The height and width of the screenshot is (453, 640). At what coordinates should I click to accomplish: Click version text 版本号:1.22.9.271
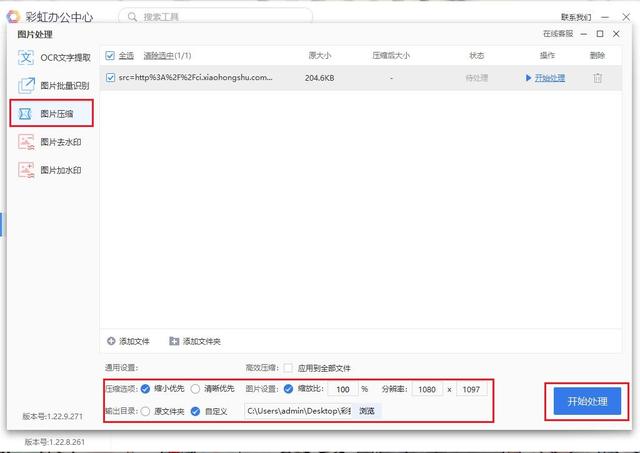(52, 416)
